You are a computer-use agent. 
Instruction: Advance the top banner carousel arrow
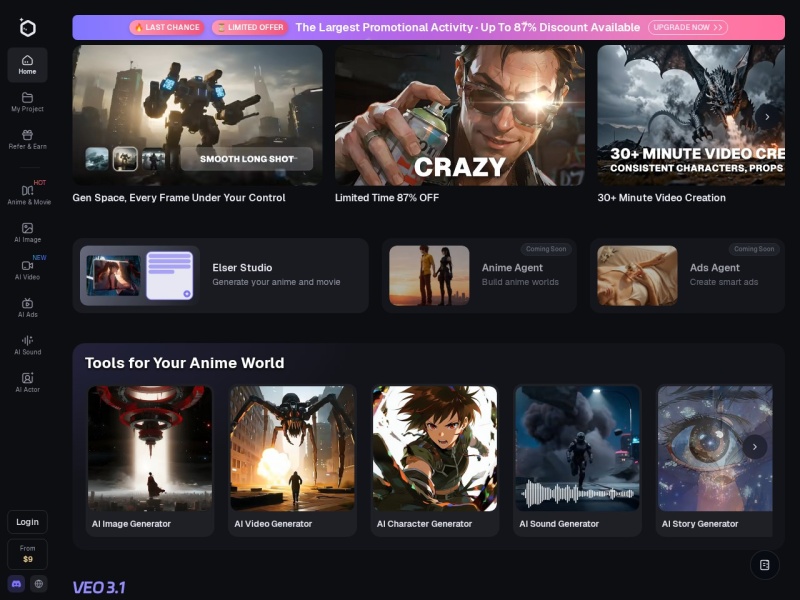tap(767, 117)
